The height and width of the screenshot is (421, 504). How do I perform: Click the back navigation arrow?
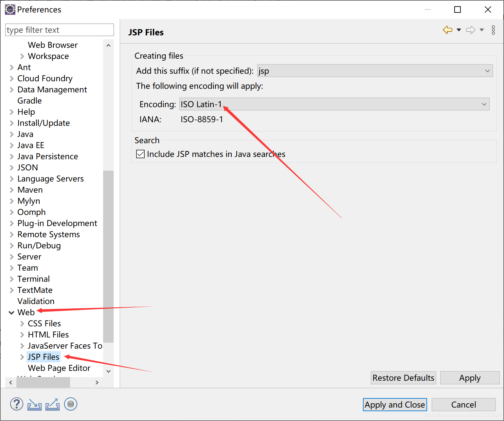[x=447, y=29]
